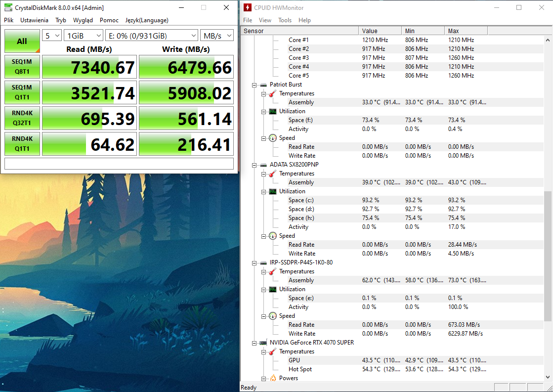Image resolution: width=553 pixels, height=392 pixels.
Task: Click the 64.62 RND4K Q1T1 read result
Action: (x=89, y=144)
